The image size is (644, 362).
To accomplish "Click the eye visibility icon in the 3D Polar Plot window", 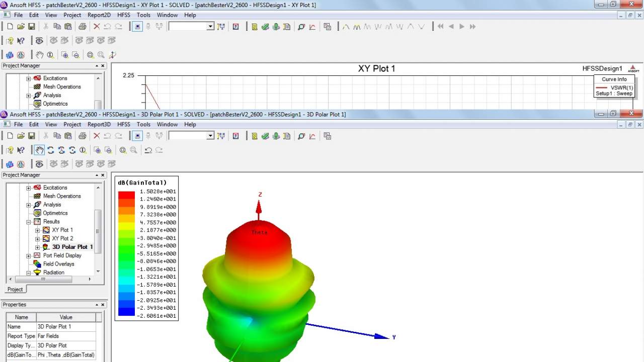I will click(39, 164).
